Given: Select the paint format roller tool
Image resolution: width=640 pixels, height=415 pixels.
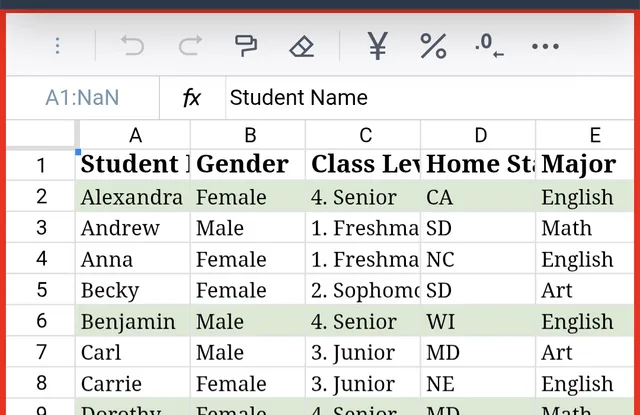Looking at the screenshot, I should pos(246,46).
